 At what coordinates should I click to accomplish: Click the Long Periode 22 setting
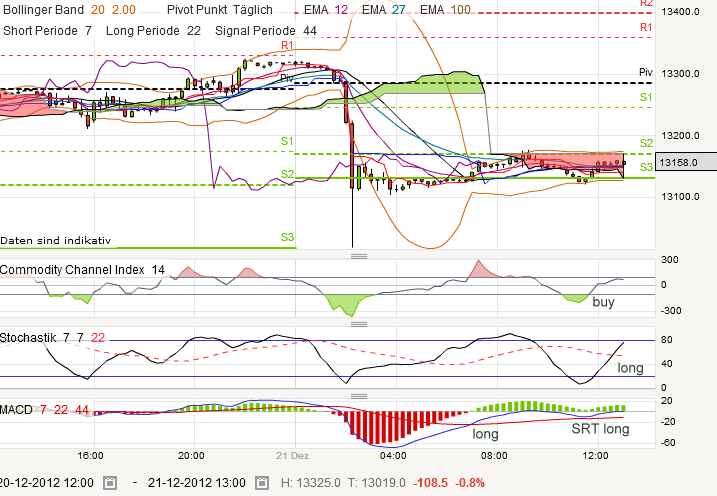[x=153, y=31]
